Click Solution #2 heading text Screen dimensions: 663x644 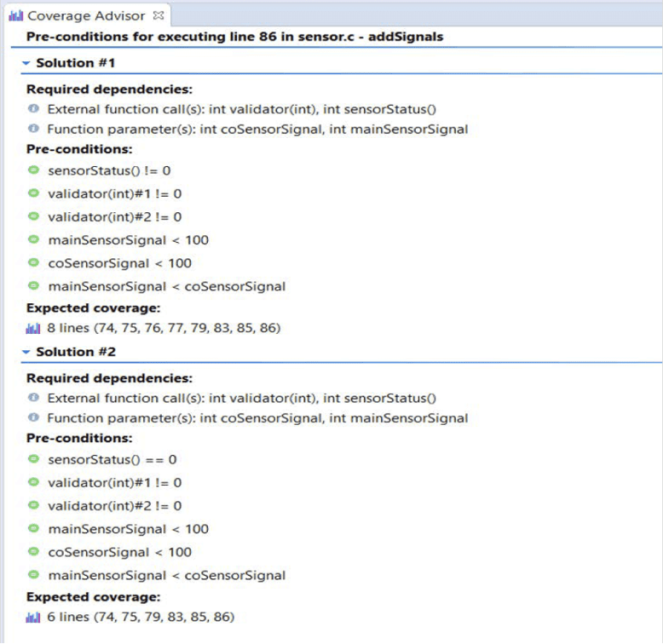pos(76,352)
